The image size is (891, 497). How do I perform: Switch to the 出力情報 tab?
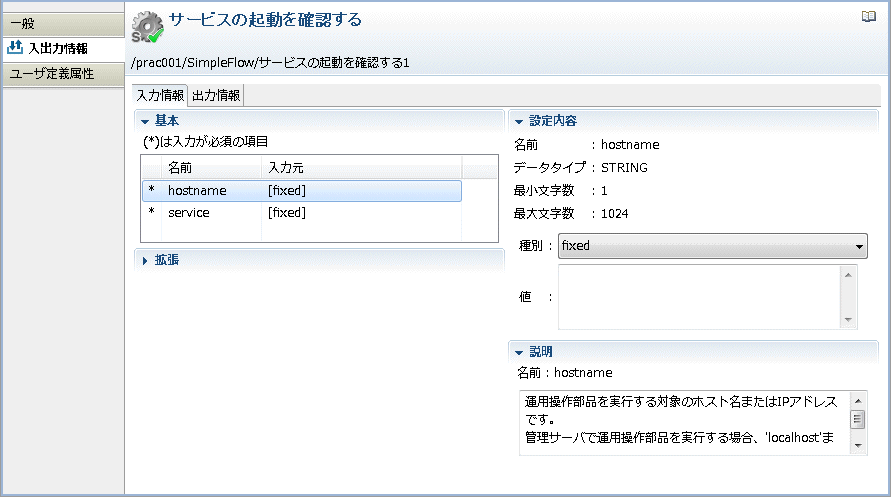point(216,95)
